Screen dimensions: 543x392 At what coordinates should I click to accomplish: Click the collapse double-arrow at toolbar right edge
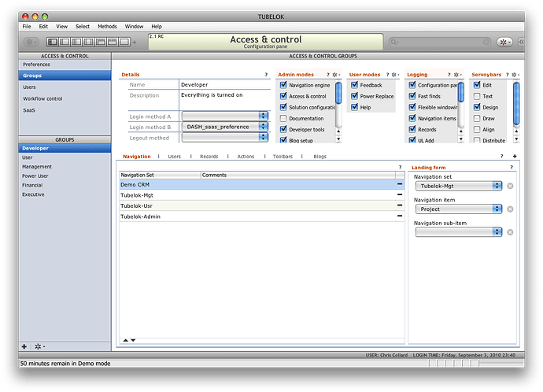coord(521,42)
